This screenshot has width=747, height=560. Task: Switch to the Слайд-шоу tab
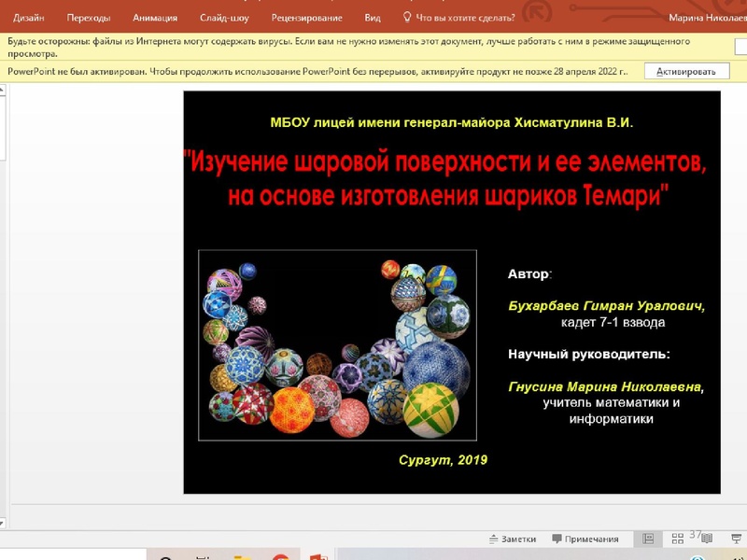[224, 16]
